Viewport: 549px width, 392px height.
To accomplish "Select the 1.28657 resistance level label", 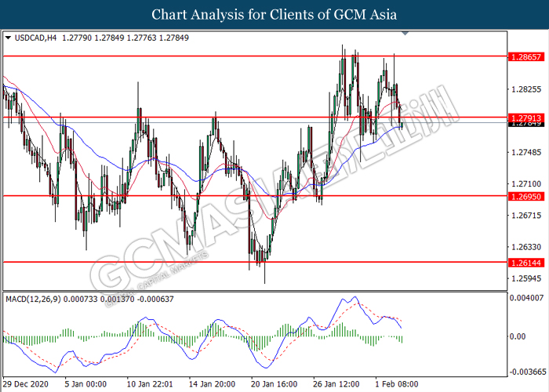I will tap(526, 56).
